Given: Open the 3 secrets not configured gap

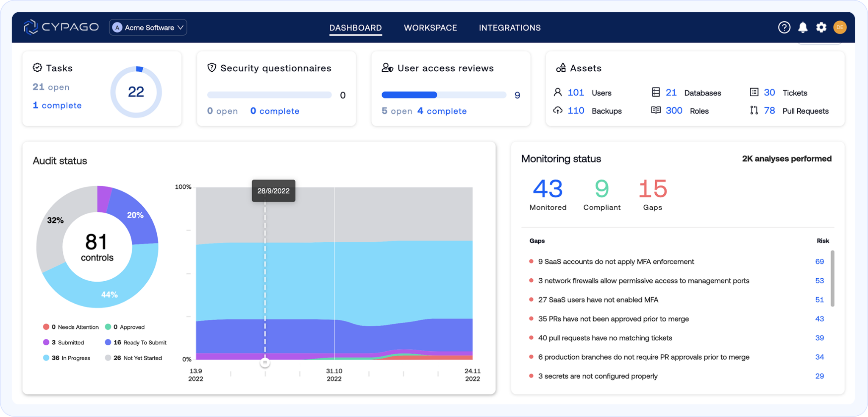Looking at the screenshot, I should tap(598, 376).
